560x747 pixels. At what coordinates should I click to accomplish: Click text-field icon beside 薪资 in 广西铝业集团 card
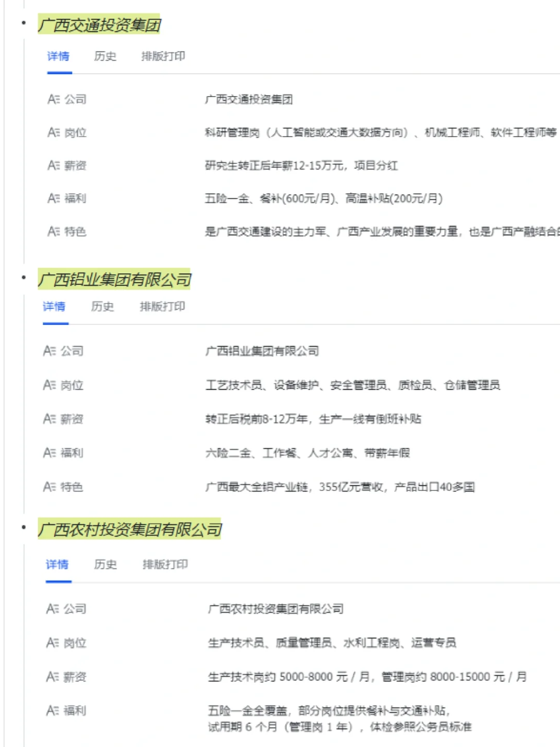tap(50, 419)
